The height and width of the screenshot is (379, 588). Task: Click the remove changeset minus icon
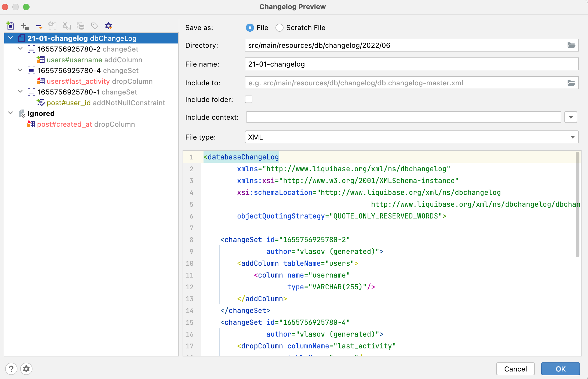39,26
